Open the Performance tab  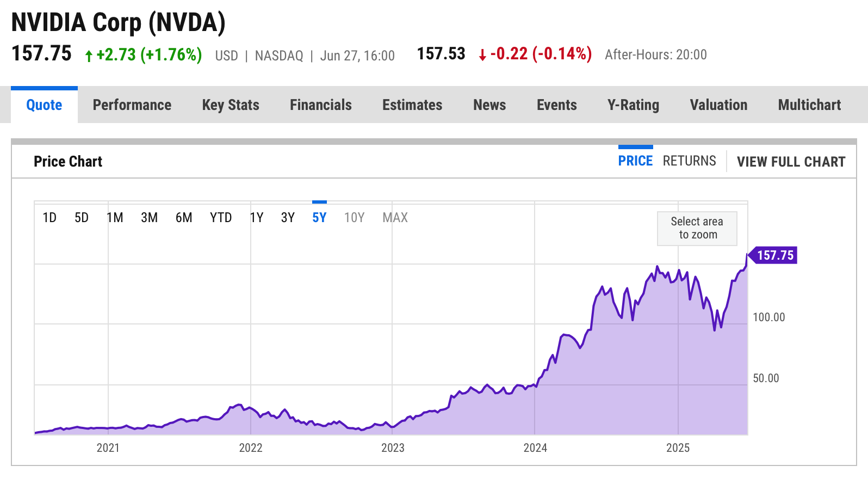(132, 105)
